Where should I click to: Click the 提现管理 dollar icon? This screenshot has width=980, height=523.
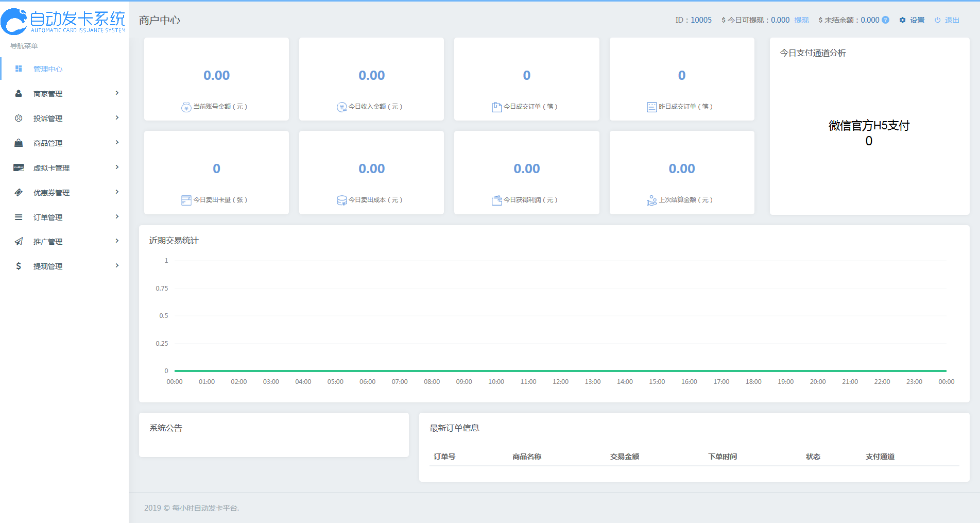coord(19,266)
